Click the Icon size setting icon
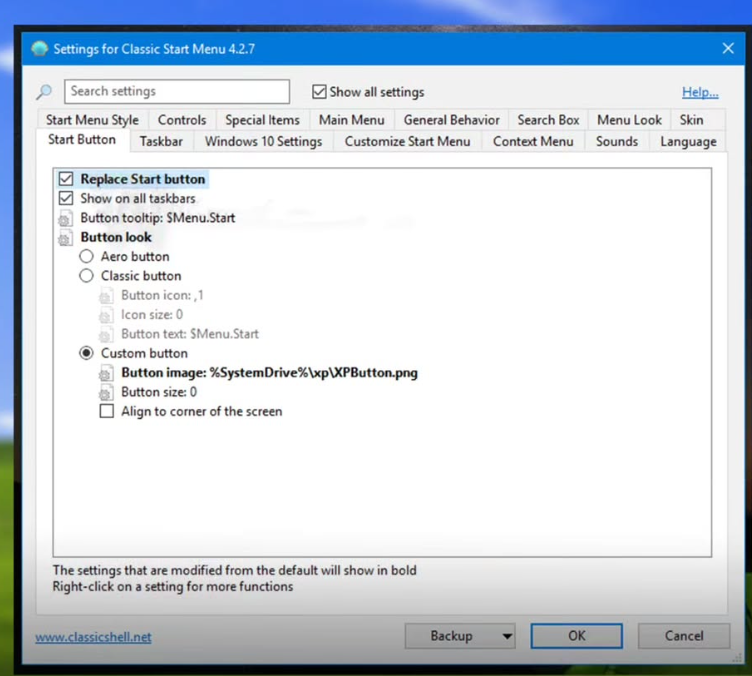This screenshot has height=676, width=752. [106, 315]
